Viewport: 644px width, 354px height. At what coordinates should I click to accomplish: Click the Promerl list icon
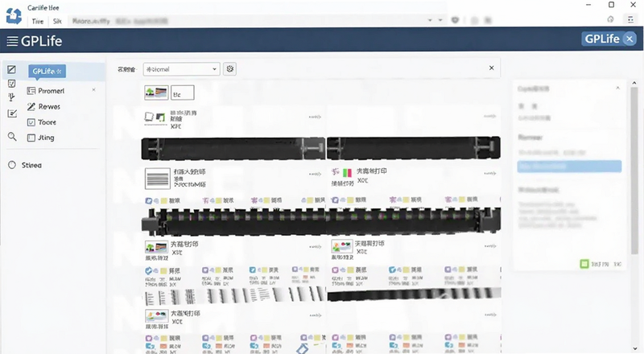[x=31, y=91]
